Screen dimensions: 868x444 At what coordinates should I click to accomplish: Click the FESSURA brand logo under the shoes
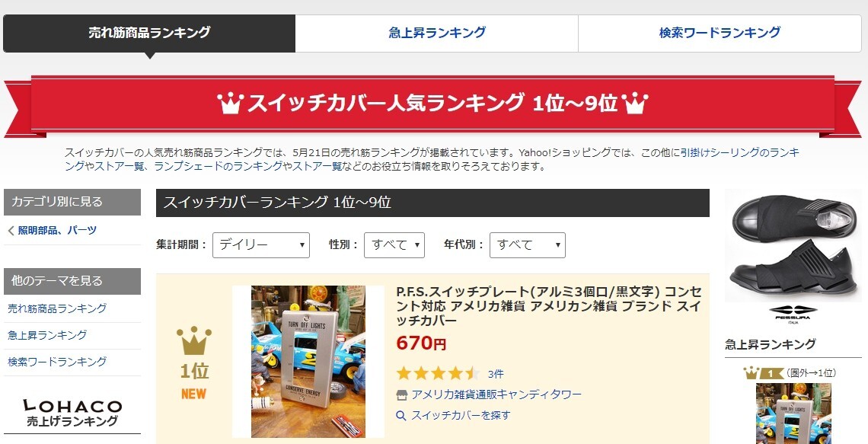coord(792,314)
